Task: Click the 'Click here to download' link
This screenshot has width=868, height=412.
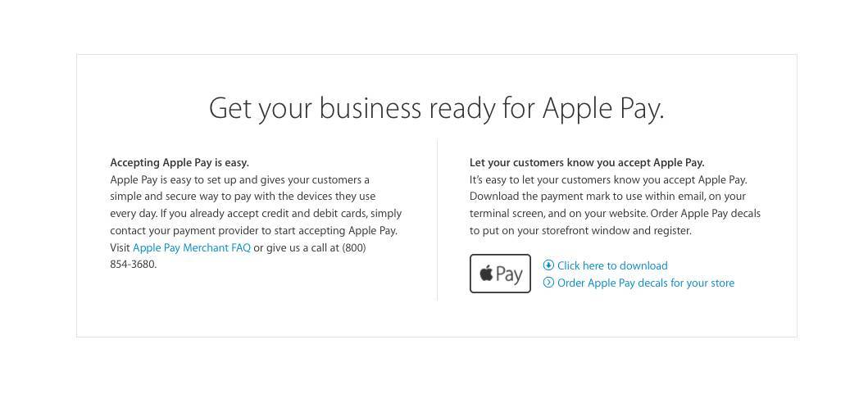Action: coord(612,265)
